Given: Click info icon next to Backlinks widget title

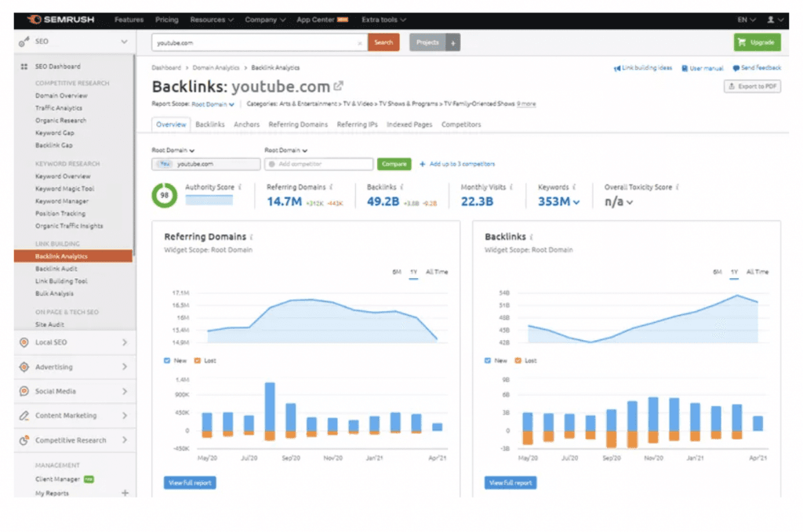Looking at the screenshot, I should click(532, 237).
